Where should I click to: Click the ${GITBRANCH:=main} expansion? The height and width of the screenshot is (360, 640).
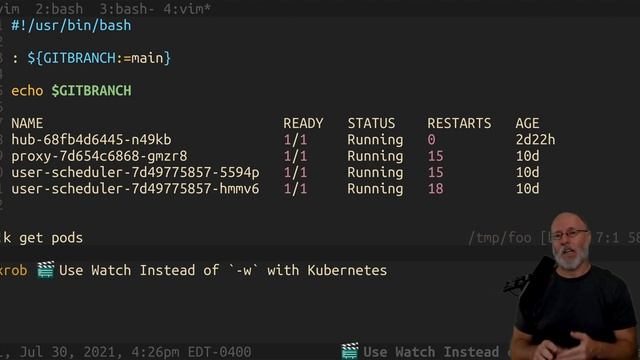pyautogui.click(x=99, y=58)
